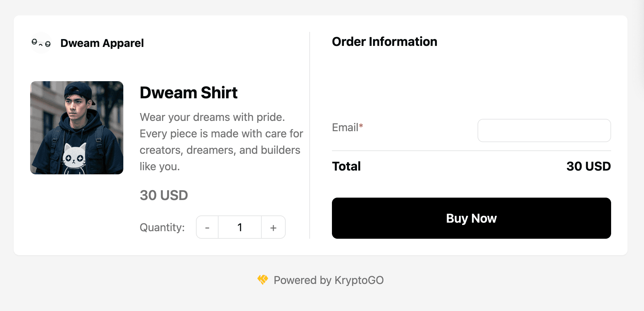The width and height of the screenshot is (644, 311).
Task: Click the 30 USD total amount
Action: coord(589,166)
